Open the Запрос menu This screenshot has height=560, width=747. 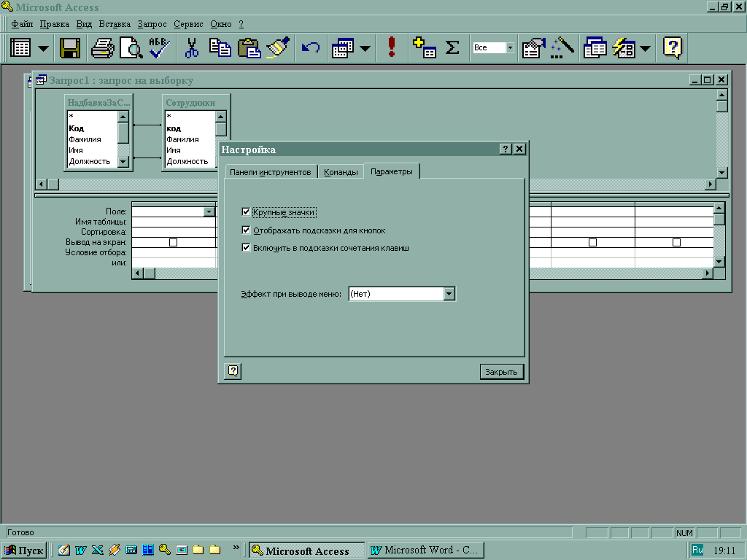[x=152, y=24]
